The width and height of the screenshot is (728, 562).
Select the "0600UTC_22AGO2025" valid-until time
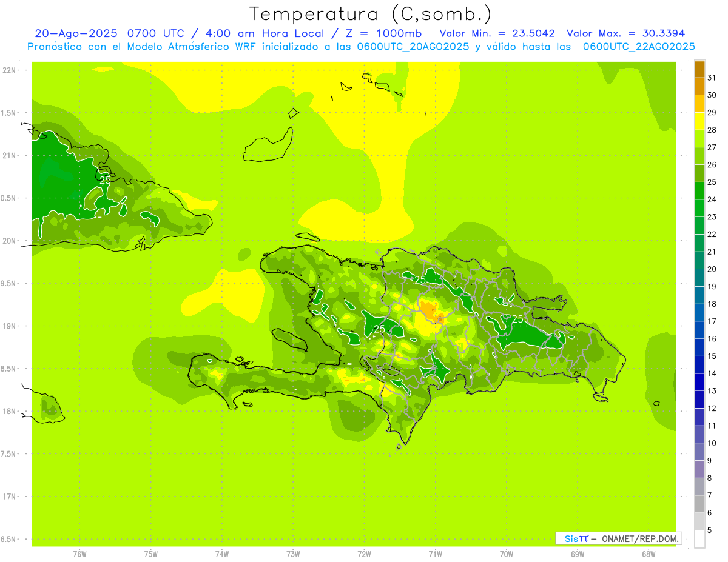pyautogui.click(x=639, y=47)
